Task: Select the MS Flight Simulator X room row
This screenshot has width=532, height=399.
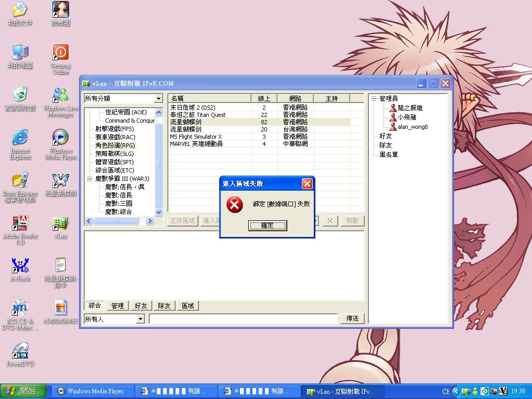Action: pos(259,137)
